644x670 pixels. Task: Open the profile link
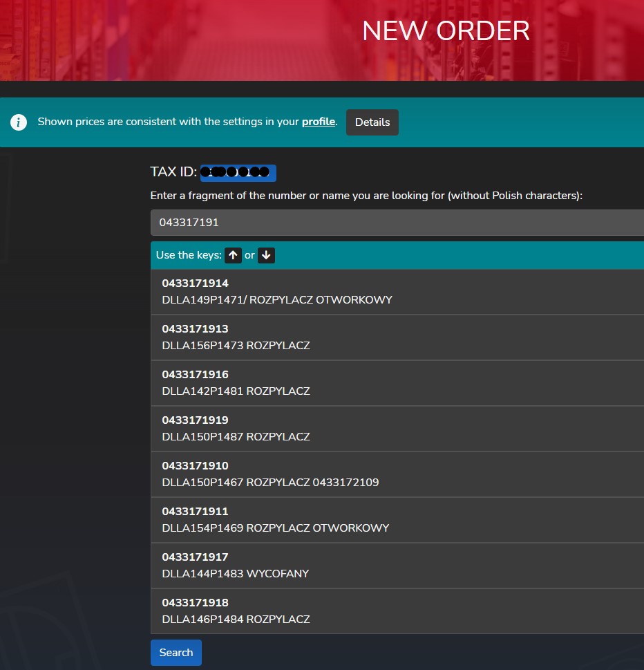coord(319,122)
